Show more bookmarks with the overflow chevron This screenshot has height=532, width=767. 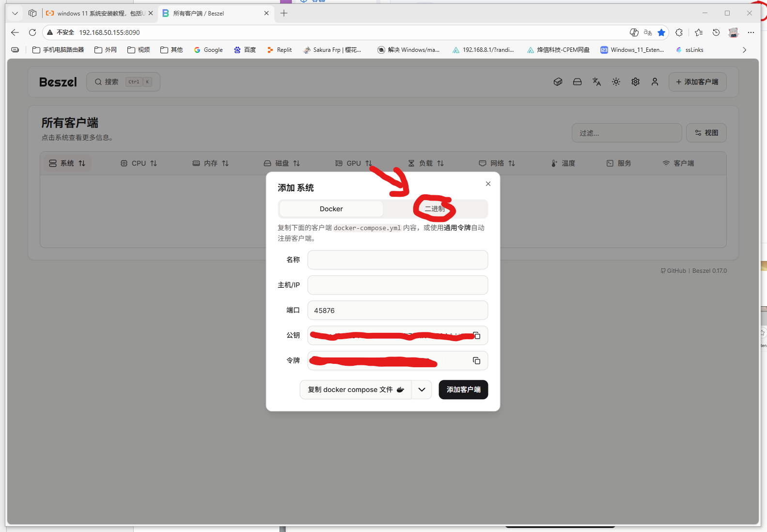pyautogui.click(x=745, y=50)
